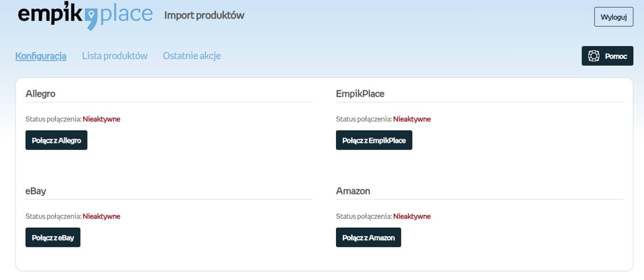This screenshot has height=280, width=644.
Task: Log out with the Wyloguj button
Action: [x=613, y=17]
